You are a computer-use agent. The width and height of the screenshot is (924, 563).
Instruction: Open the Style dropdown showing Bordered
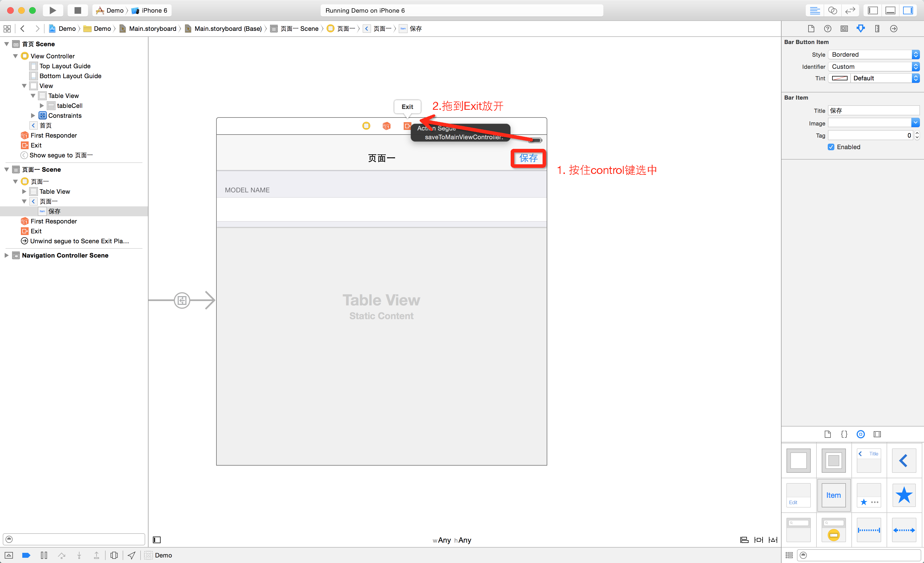pyautogui.click(x=874, y=54)
